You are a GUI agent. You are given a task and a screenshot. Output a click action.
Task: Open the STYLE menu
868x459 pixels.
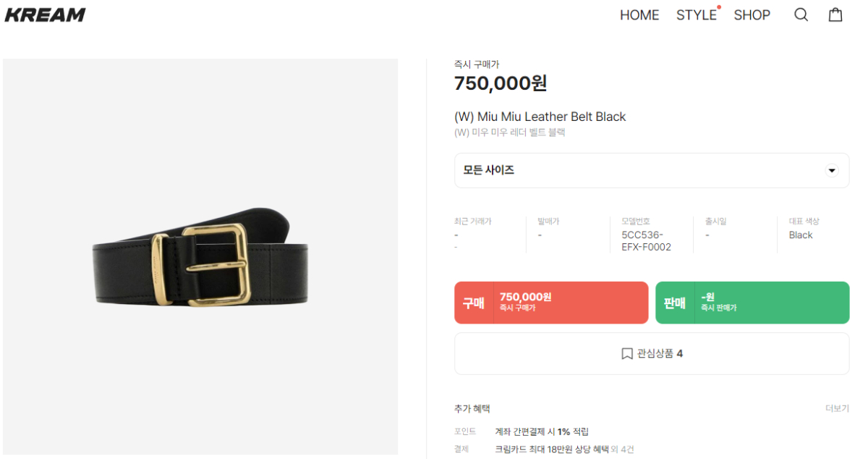(696, 14)
